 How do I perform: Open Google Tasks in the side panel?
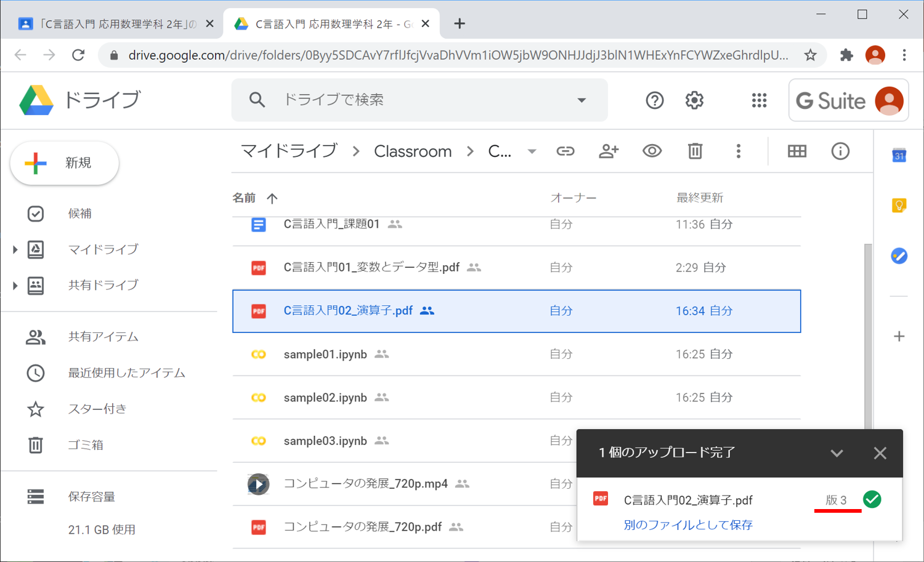(899, 255)
